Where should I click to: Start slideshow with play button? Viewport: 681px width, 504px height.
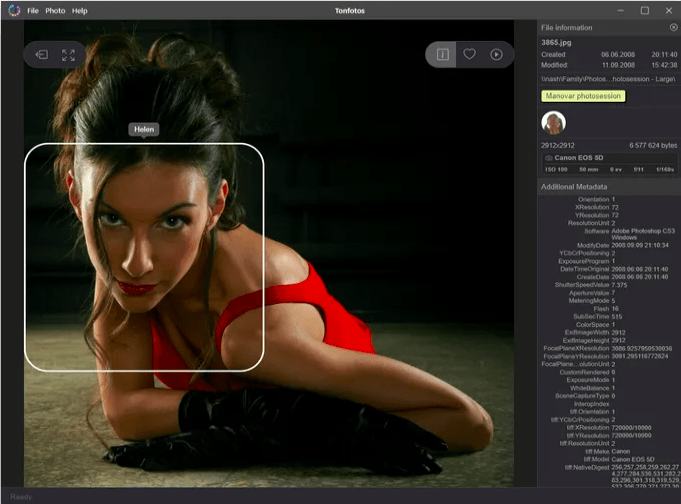point(496,54)
